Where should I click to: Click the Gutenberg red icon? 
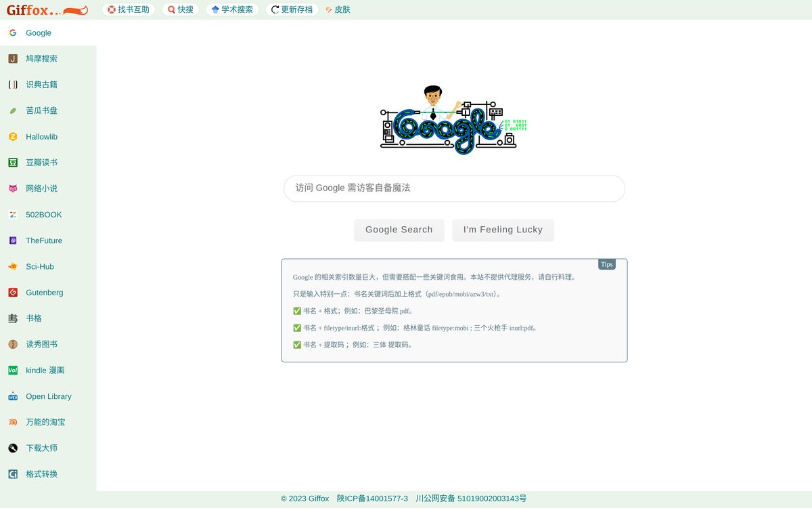13,293
